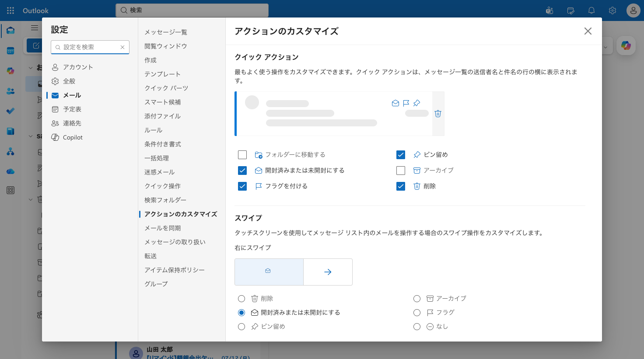Close the settings dialog

(x=588, y=31)
